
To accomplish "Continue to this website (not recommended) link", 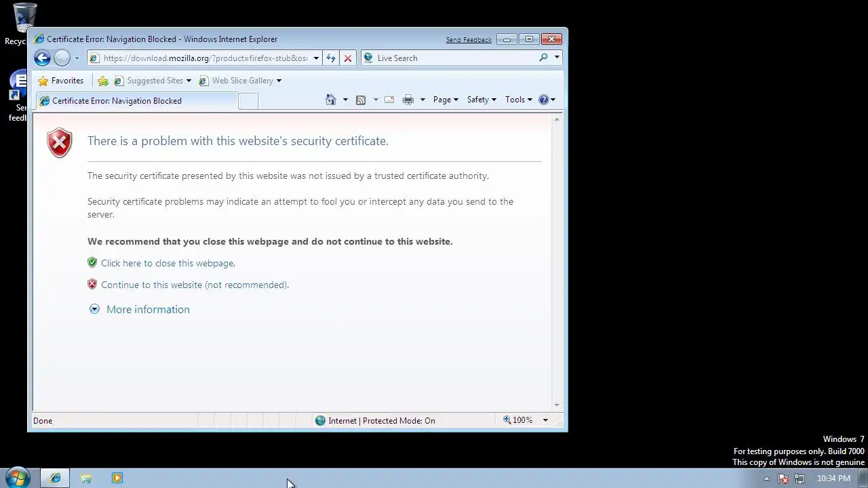I will tap(195, 285).
